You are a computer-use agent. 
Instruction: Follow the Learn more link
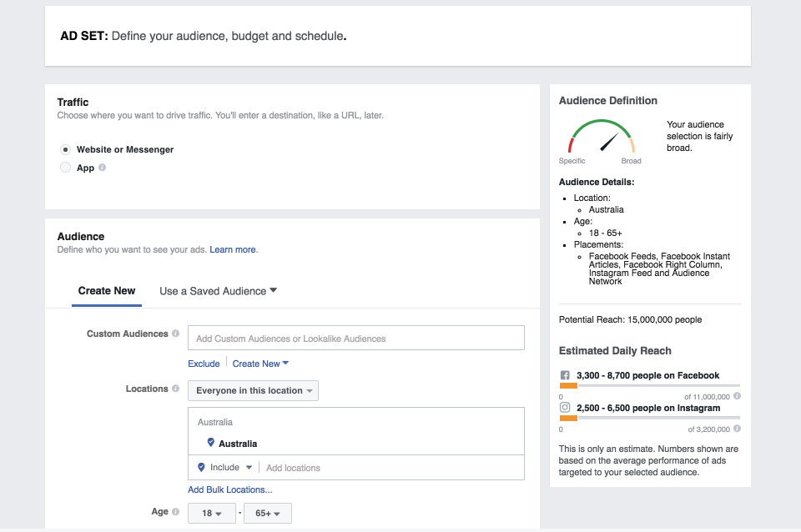tap(233, 249)
